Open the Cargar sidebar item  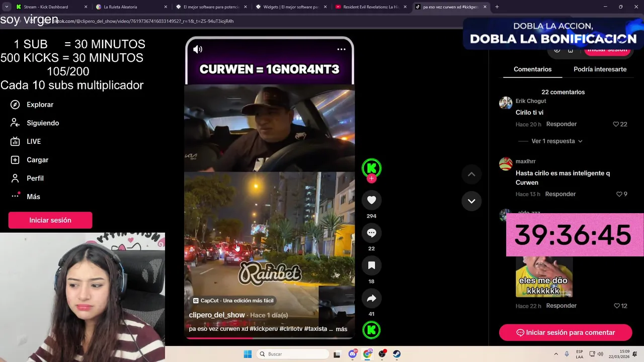point(30,160)
